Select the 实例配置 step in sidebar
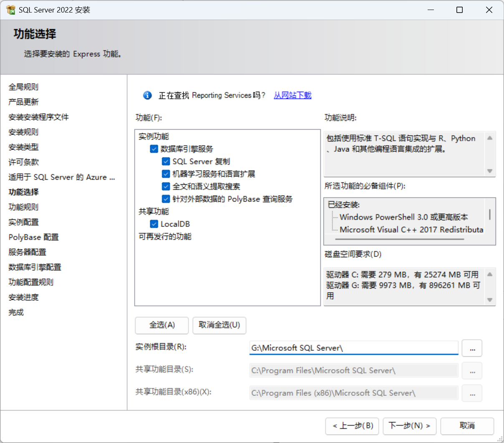Image resolution: width=504 pixels, height=443 pixels. (x=24, y=222)
